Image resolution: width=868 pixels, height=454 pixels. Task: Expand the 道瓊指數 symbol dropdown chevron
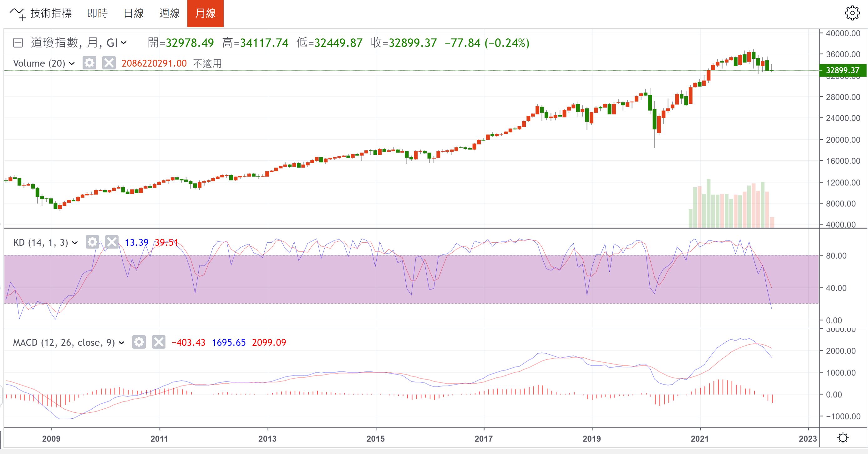[x=124, y=43]
